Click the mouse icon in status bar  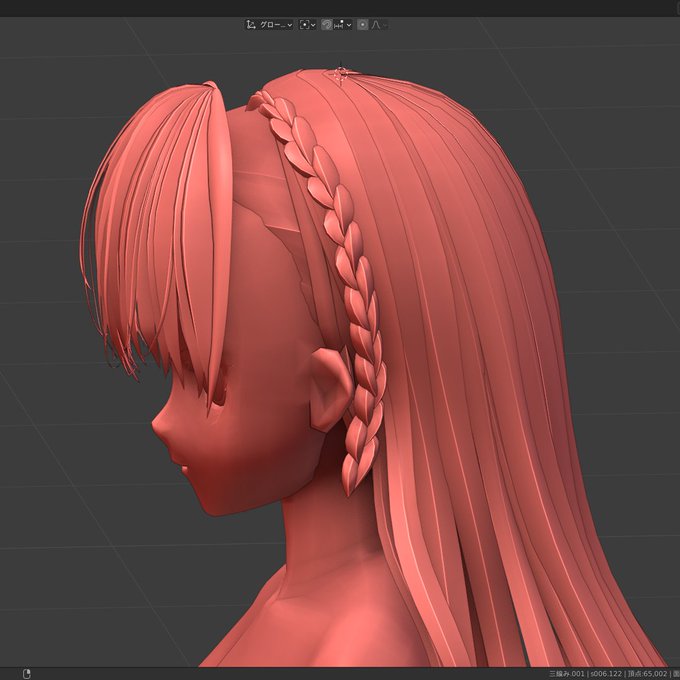26,673
